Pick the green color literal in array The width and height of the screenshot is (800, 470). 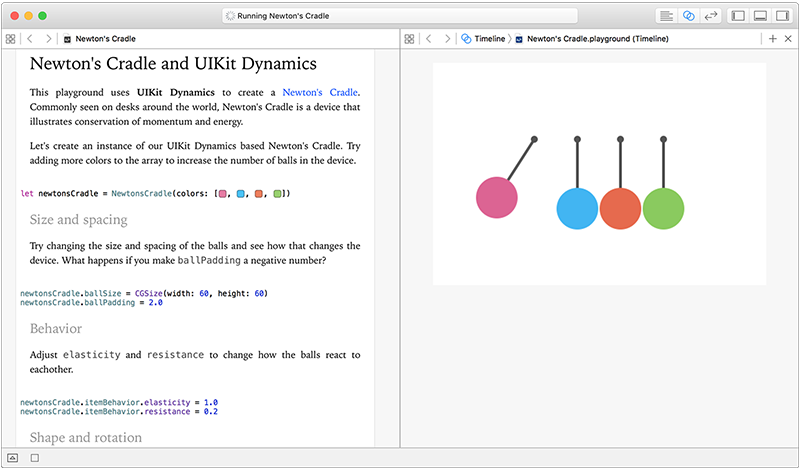277,194
